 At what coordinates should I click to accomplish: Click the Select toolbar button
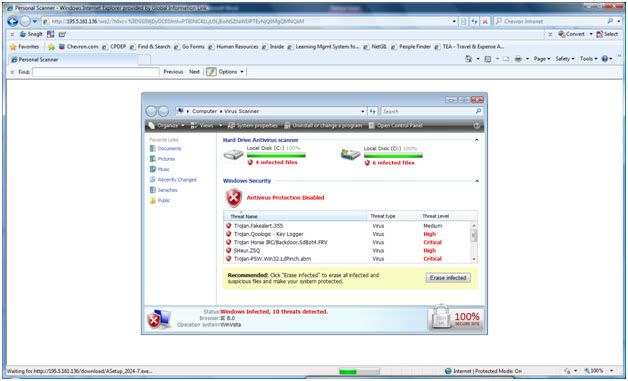coord(607,34)
